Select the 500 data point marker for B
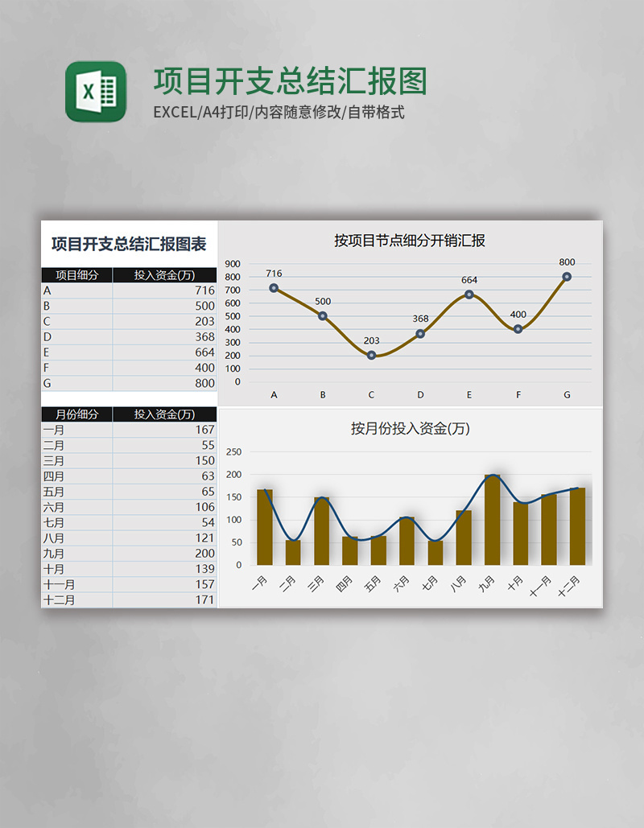The height and width of the screenshot is (828, 644). coord(323,315)
